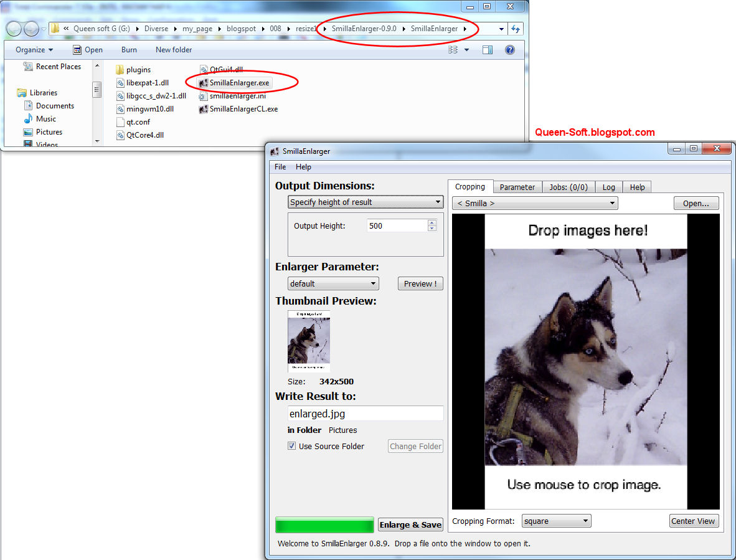The width and height of the screenshot is (736, 560).
Task: Open Enlarger Parameter default dropdown
Action: coord(333,283)
